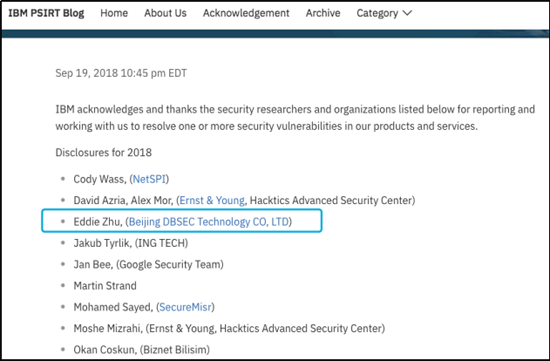Open the Archive page
This screenshot has height=361, width=550.
click(x=323, y=13)
